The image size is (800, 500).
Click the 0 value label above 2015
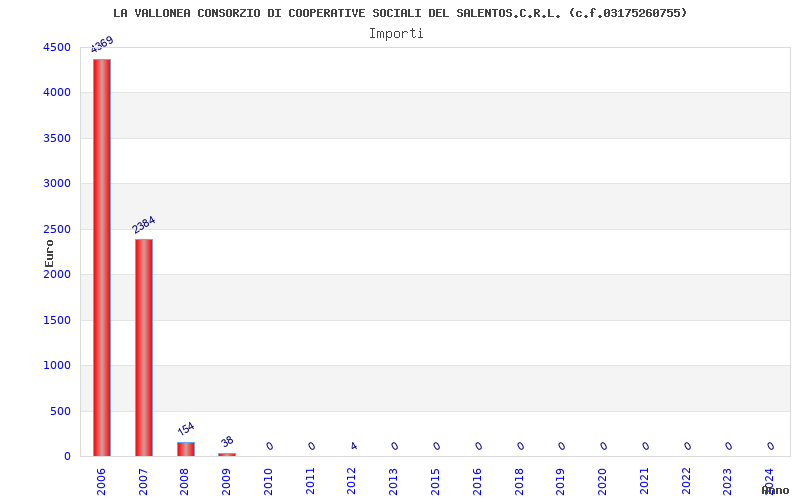coord(436,446)
